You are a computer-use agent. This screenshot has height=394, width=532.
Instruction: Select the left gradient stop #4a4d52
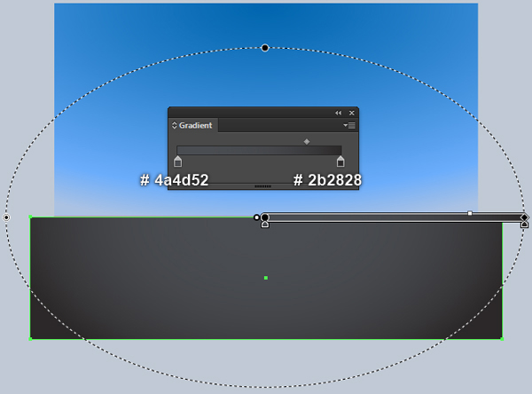pos(178,162)
